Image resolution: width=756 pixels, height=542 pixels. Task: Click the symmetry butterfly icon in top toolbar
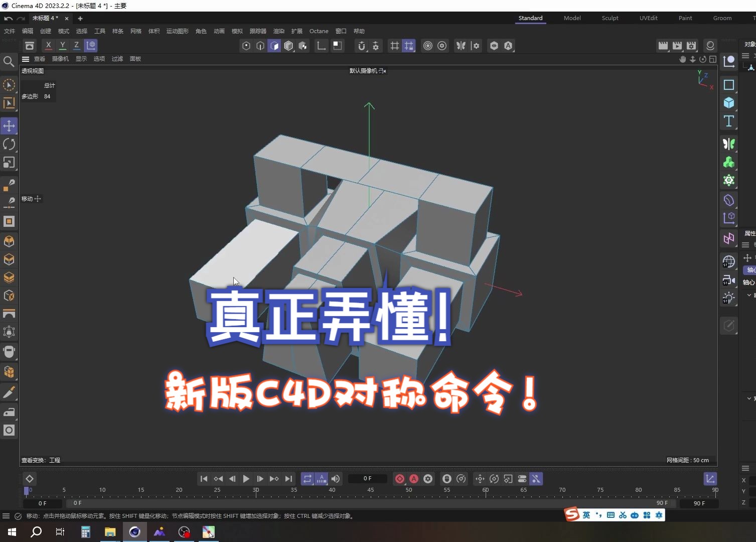461,46
